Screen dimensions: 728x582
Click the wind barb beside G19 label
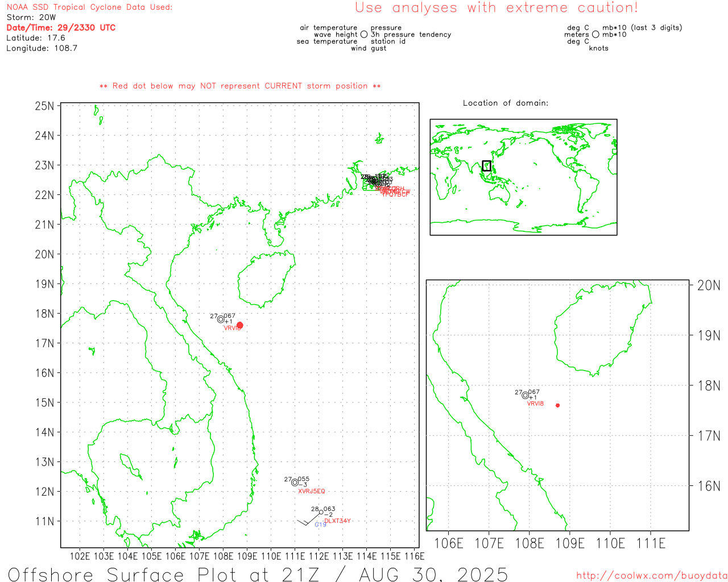coord(309,518)
